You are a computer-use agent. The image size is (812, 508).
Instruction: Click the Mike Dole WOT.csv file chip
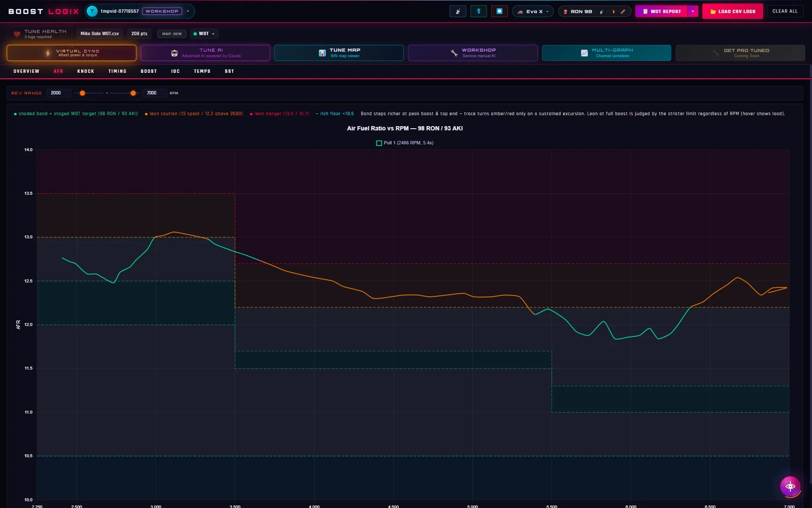[100, 34]
